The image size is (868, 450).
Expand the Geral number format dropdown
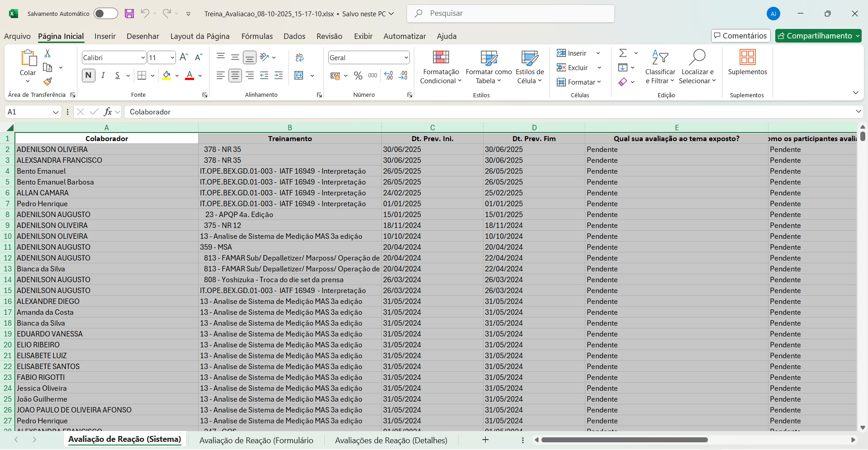coord(406,57)
